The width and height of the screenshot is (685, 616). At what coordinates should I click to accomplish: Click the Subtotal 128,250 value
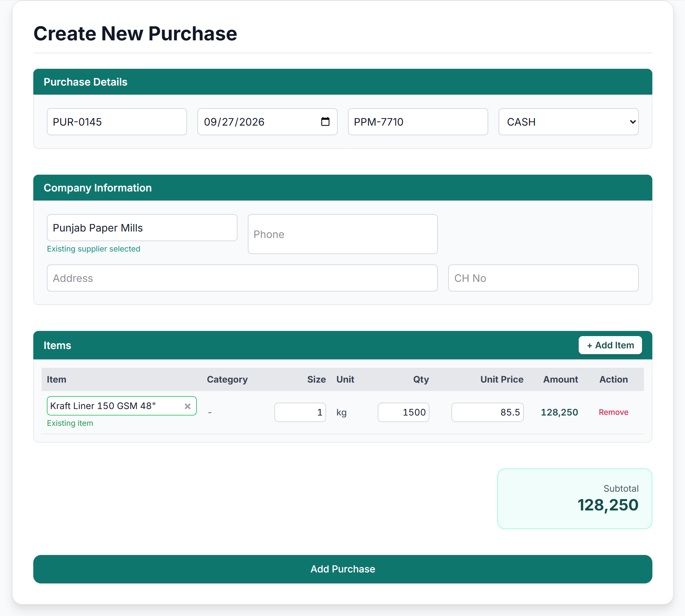607,505
